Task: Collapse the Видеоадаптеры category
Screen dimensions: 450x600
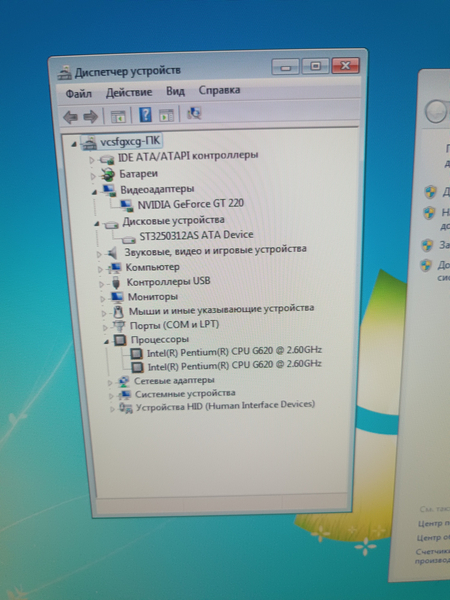Action: click(95, 192)
